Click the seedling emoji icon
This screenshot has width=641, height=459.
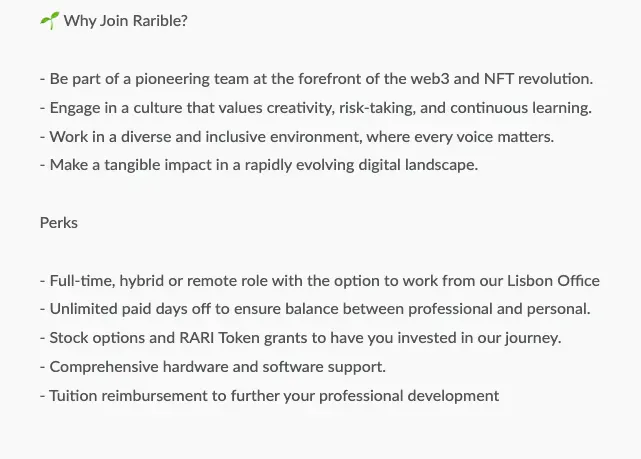click(x=49, y=20)
